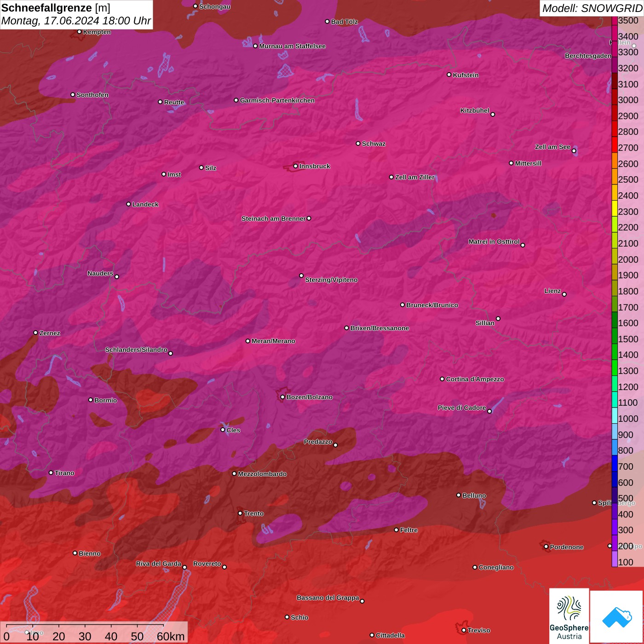Click the Tirano marker dot
This screenshot has width=644, height=644.
(51, 472)
